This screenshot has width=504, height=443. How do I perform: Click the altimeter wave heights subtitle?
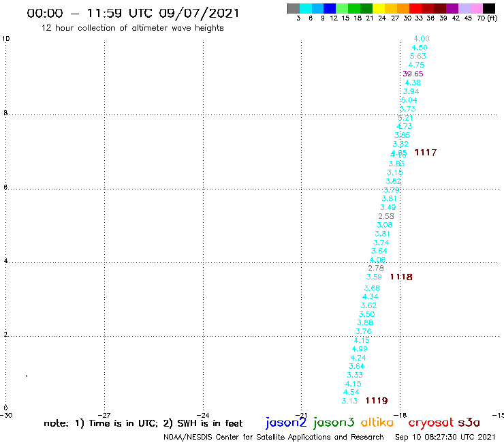click(132, 29)
